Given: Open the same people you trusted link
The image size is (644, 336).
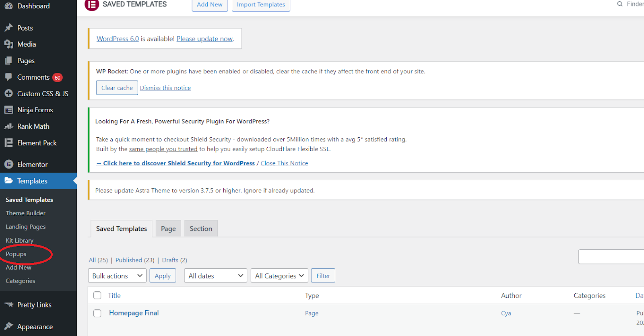Looking at the screenshot, I should click(x=163, y=149).
